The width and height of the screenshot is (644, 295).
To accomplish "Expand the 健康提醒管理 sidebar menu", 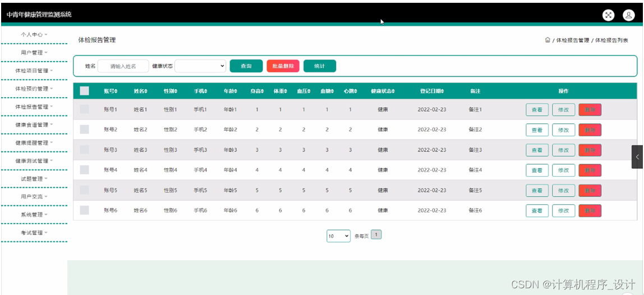I will pos(34,142).
